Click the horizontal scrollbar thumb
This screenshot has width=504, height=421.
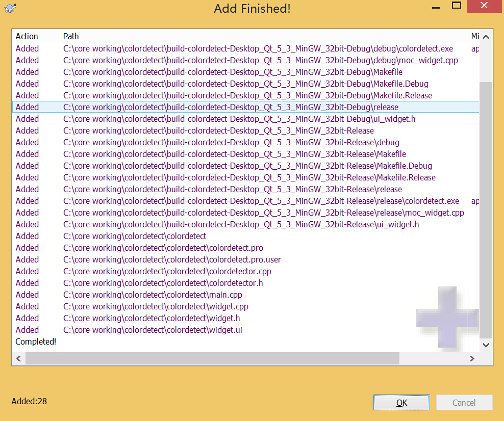[x=212, y=358]
